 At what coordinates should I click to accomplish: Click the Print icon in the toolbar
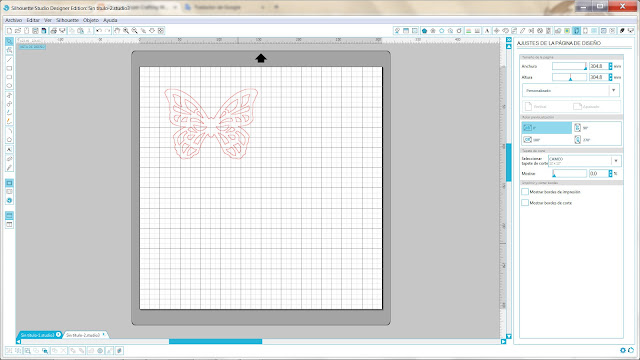tap(53, 31)
